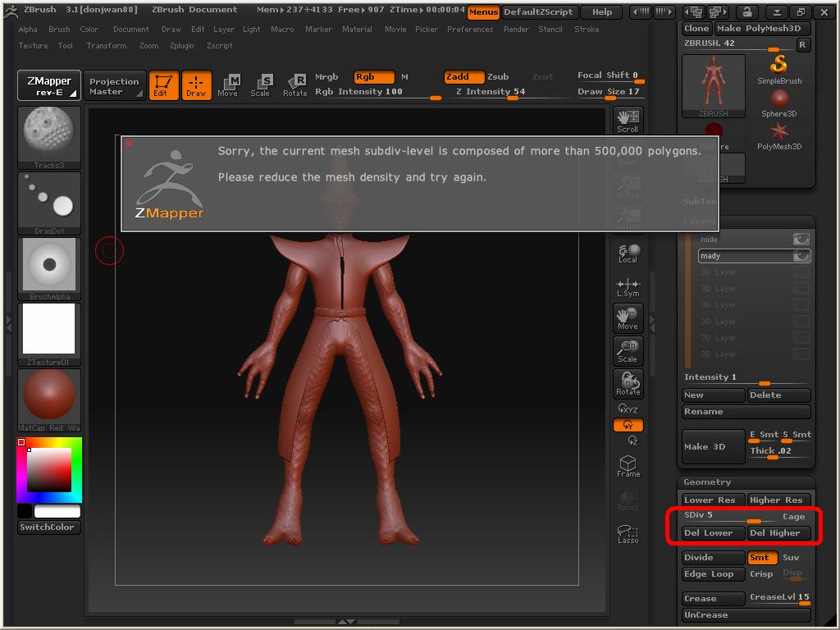Toggle the M material mode
840x630 pixels.
[x=404, y=76]
